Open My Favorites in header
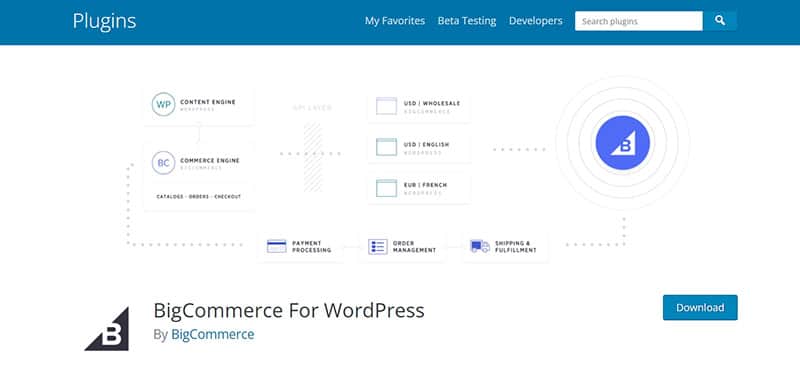This screenshot has width=800, height=387. [395, 21]
